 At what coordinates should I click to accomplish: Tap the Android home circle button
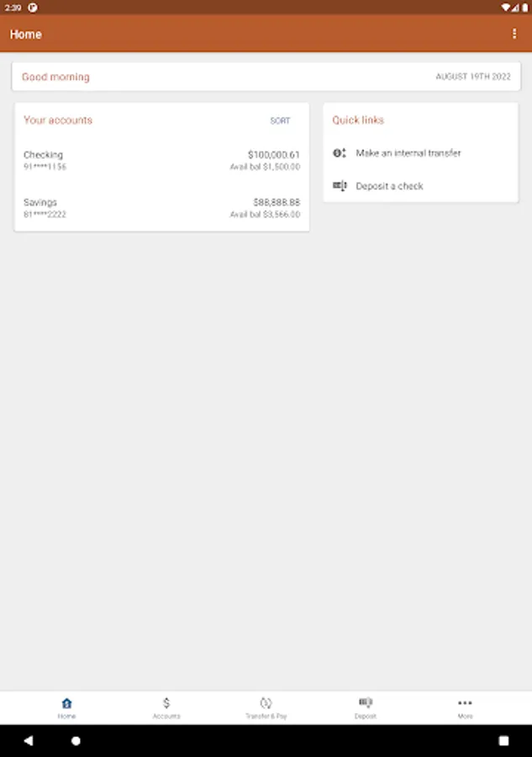(x=76, y=740)
